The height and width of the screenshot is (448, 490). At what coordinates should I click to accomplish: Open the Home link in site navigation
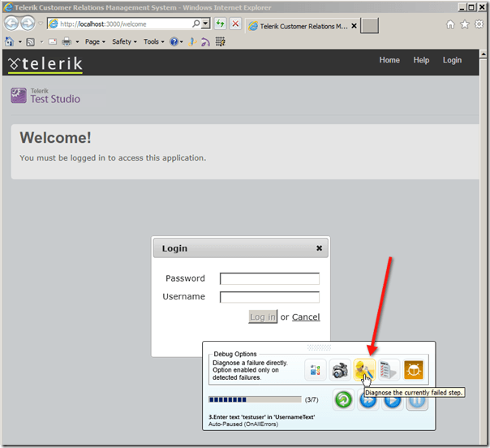389,60
